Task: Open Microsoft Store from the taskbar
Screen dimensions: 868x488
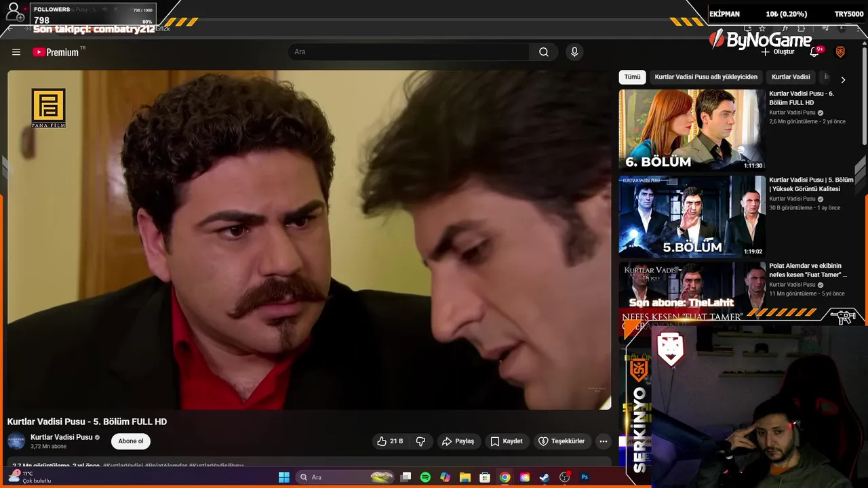Action: [485, 477]
